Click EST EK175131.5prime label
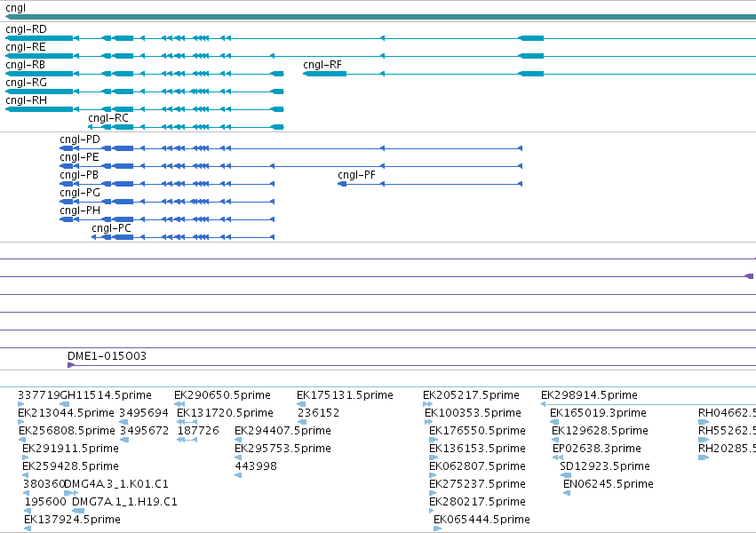This screenshot has width=756, height=533. click(345, 395)
